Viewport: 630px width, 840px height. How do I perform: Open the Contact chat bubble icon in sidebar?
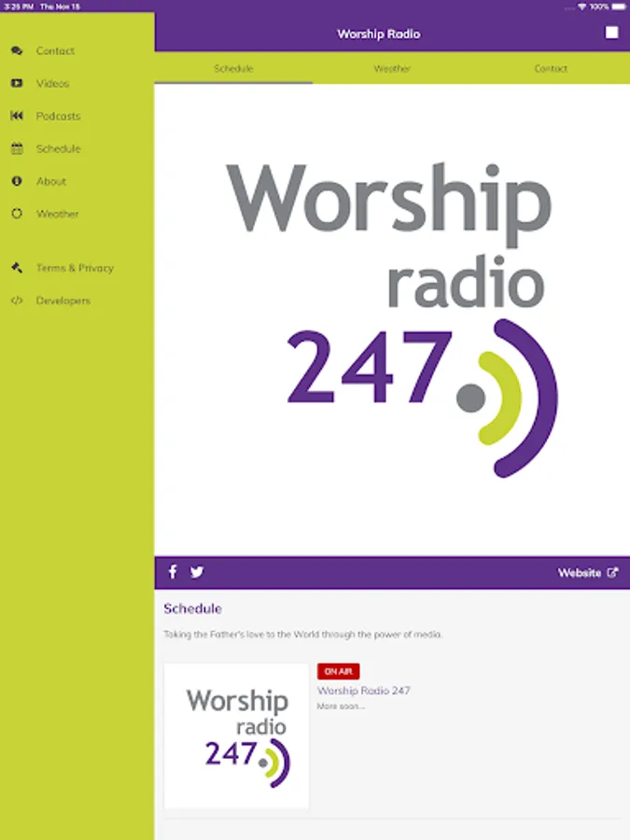(x=17, y=51)
